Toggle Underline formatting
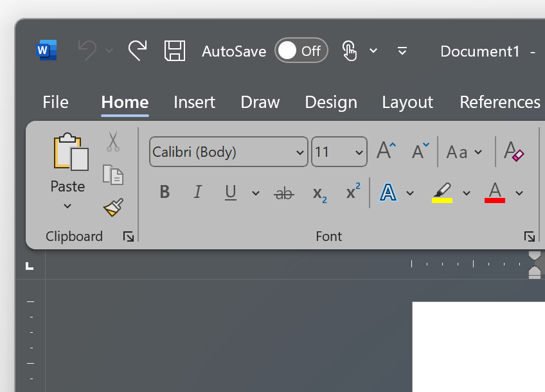This screenshot has height=392, width=545. (x=231, y=192)
